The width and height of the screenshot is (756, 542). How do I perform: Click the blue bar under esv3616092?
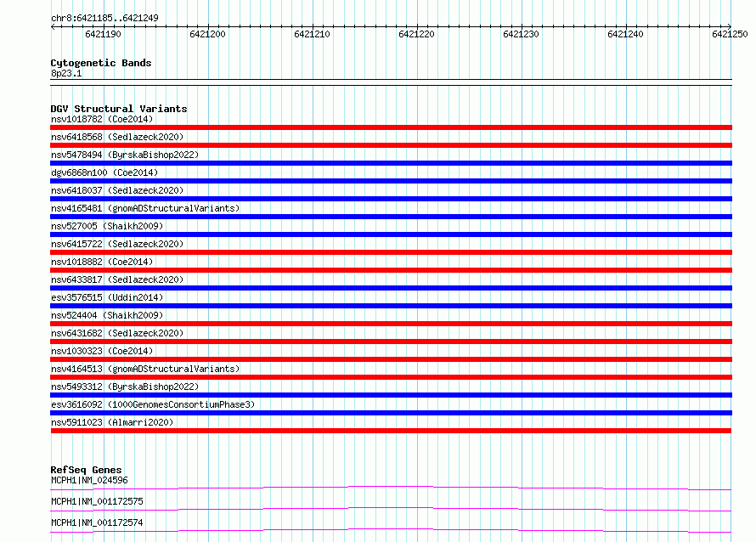pyautogui.click(x=391, y=413)
